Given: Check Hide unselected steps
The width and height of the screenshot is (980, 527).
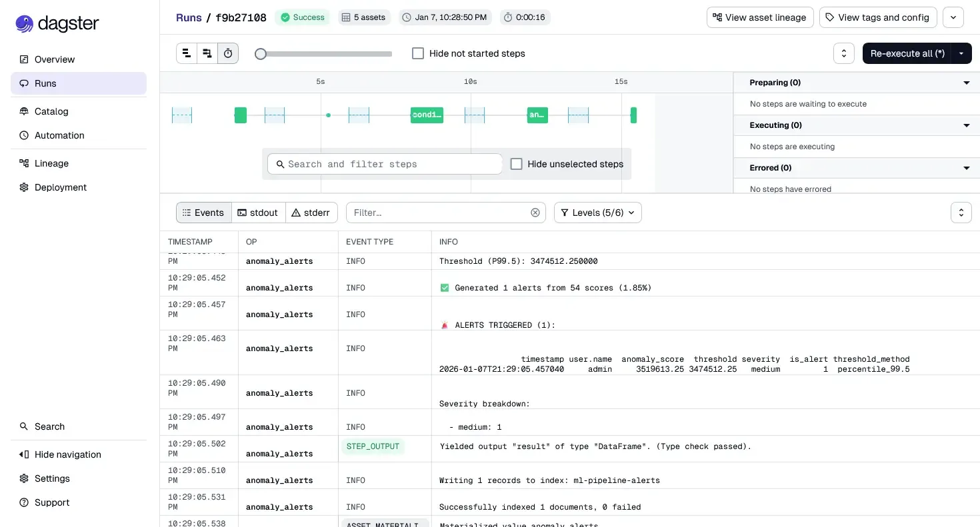Looking at the screenshot, I should 517,164.
